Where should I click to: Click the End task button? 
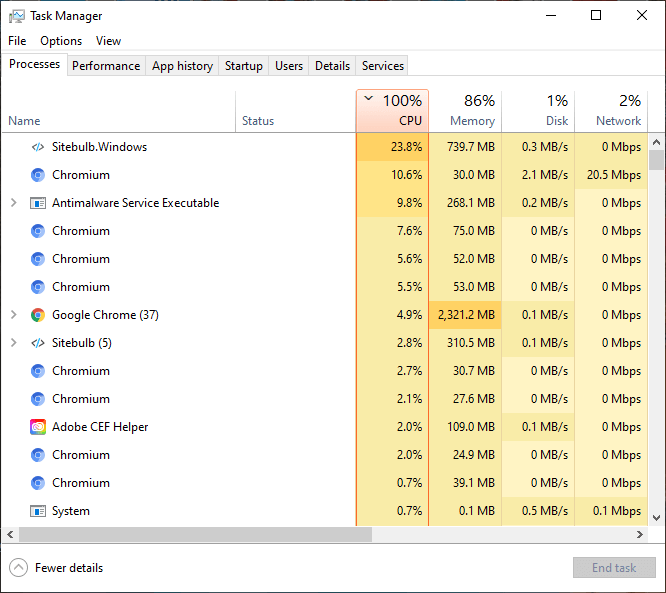coord(614,568)
